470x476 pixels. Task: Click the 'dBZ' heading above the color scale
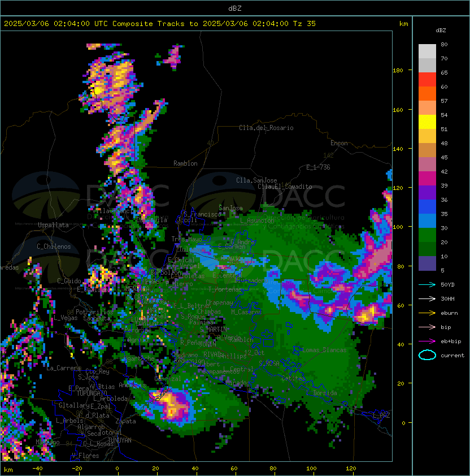click(441, 31)
